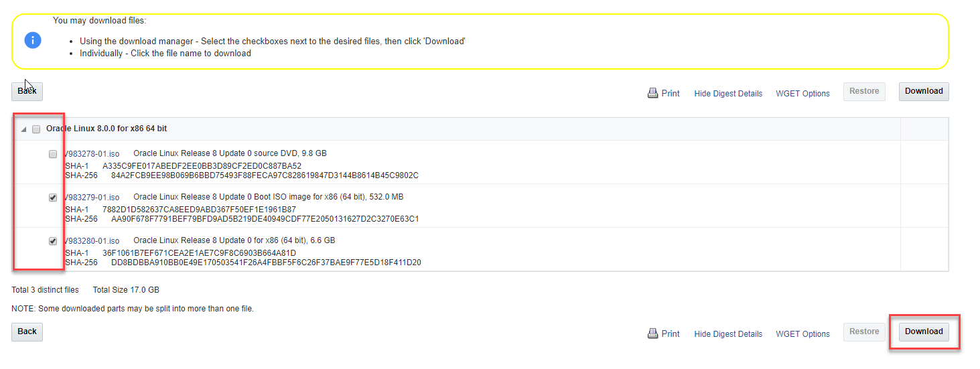Screen dimensions: 980x369
Task: Click top Hide Digest Details link
Action: [x=728, y=94]
